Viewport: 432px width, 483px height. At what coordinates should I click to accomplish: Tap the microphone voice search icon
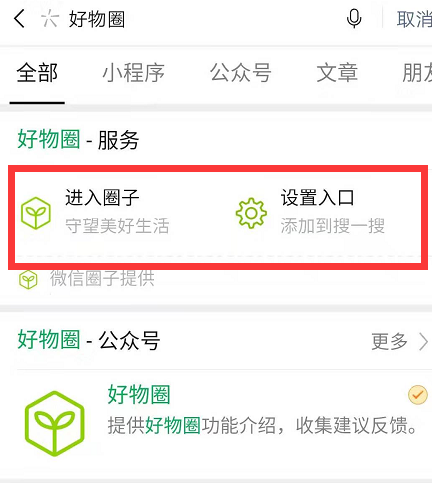click(354, 19)
